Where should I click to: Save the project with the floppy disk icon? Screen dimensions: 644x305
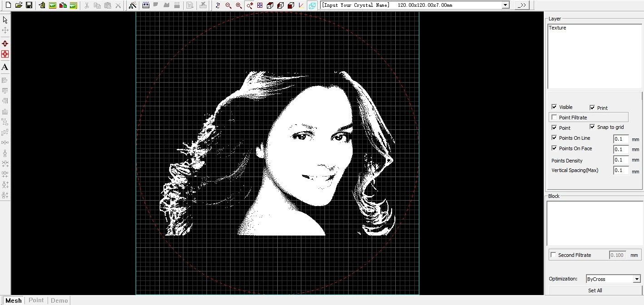pos(29,5)
